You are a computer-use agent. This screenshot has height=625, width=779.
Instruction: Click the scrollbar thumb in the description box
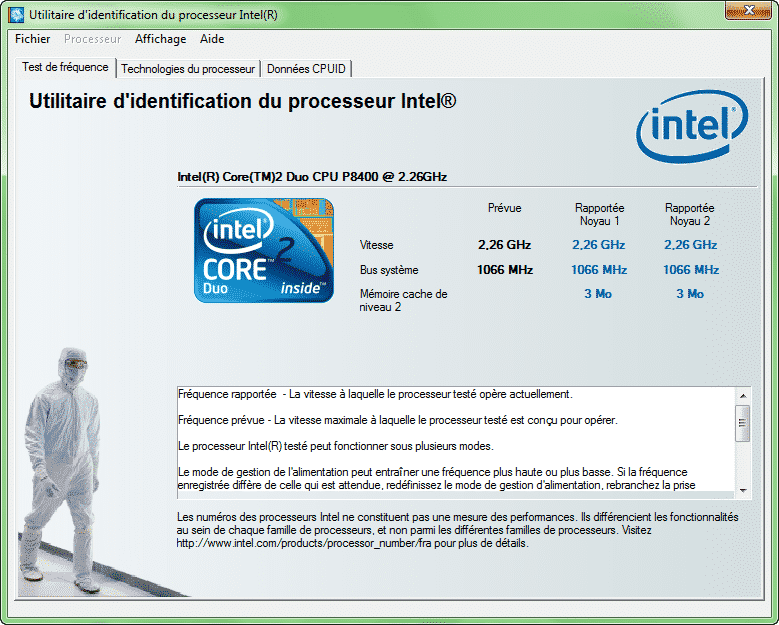[x=742, y=422]
